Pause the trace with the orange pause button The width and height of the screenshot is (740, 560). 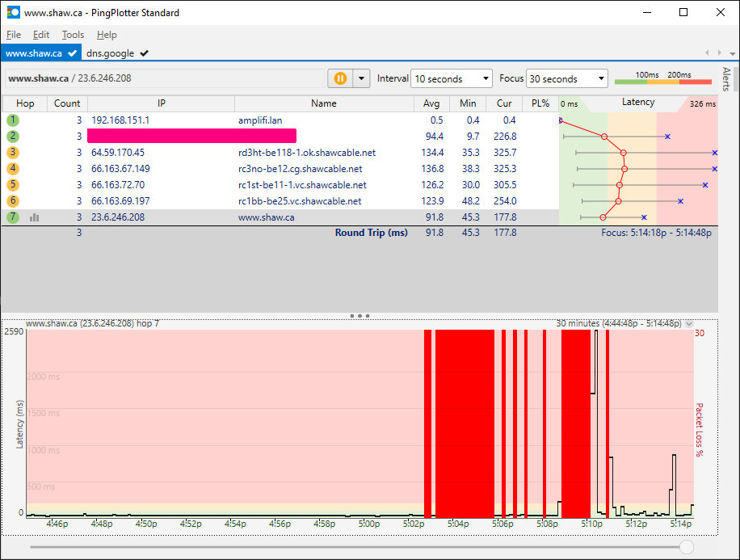pos(340,78)
